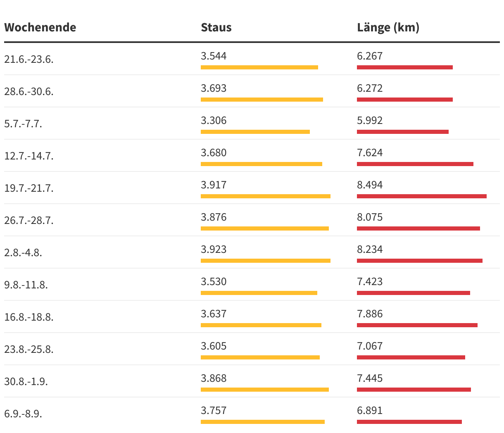Sort by the Wochenende column header

click(x=40, y=27)
